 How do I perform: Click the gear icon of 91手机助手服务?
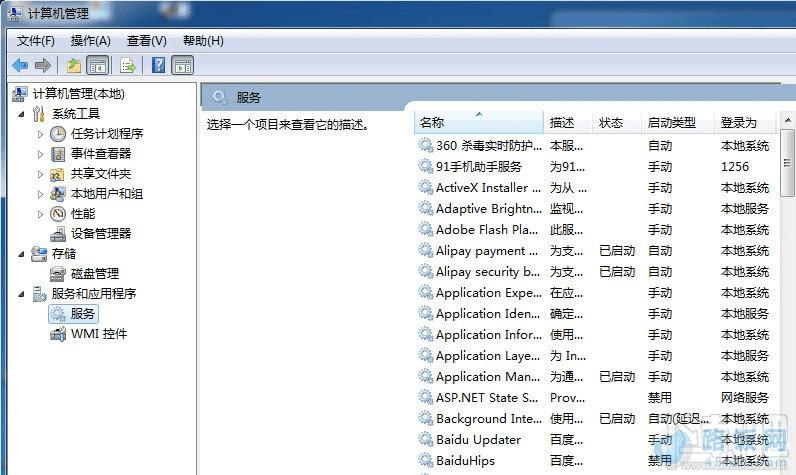click(425, 166)
